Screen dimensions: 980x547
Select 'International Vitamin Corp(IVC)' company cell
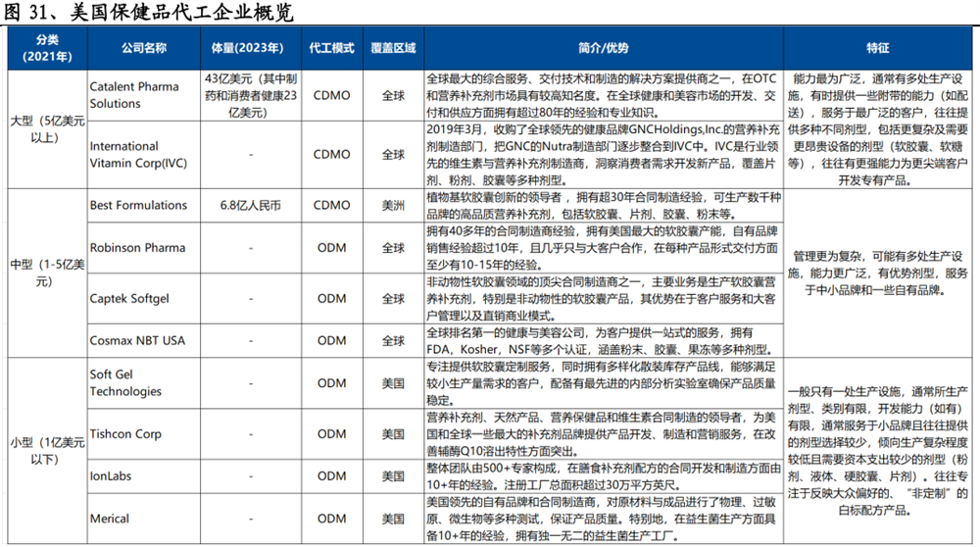pyautogui.click(x=144, y=155)
